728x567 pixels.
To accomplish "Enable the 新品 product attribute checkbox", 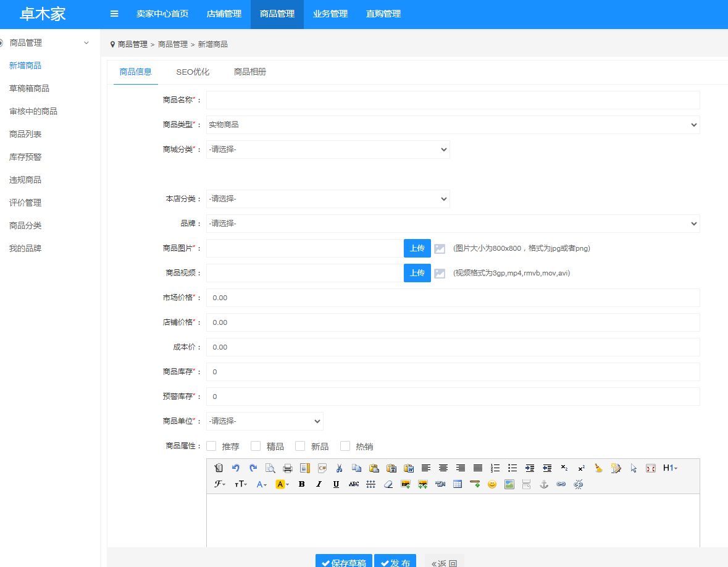I will click(x=301, y=446).
